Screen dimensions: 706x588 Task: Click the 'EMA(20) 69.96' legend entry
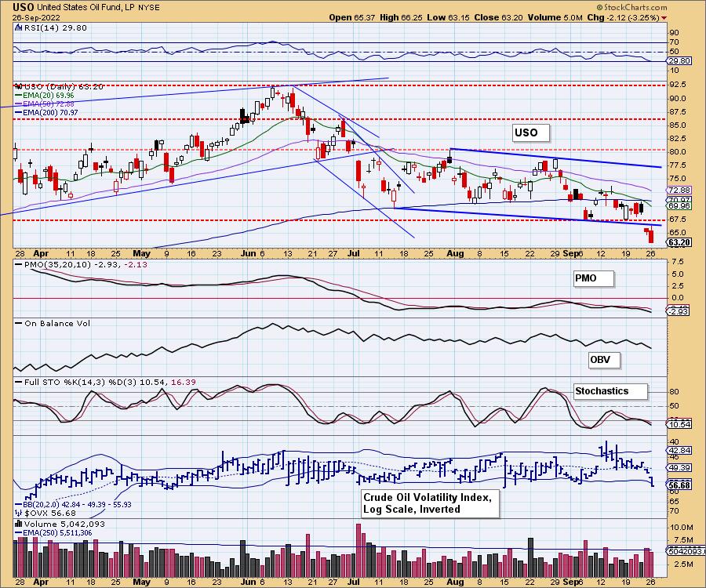48,96
